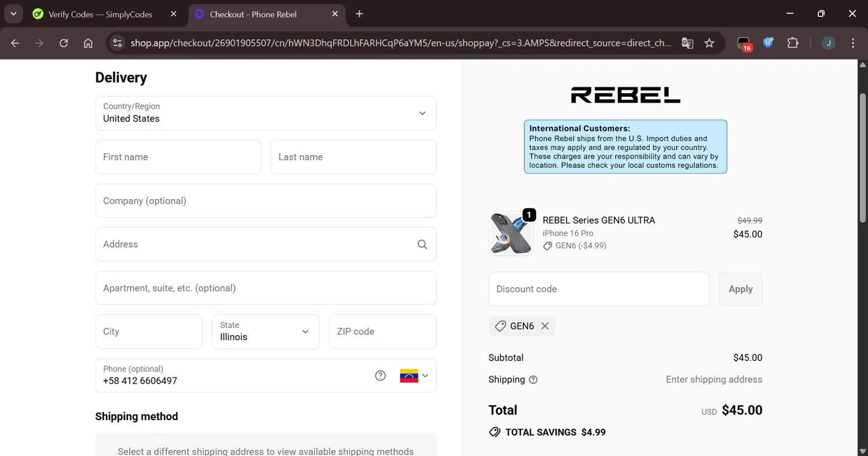This screenshot has height=456, width=868.
Task: Click the REBEL store logo
Action: point(626,95)
